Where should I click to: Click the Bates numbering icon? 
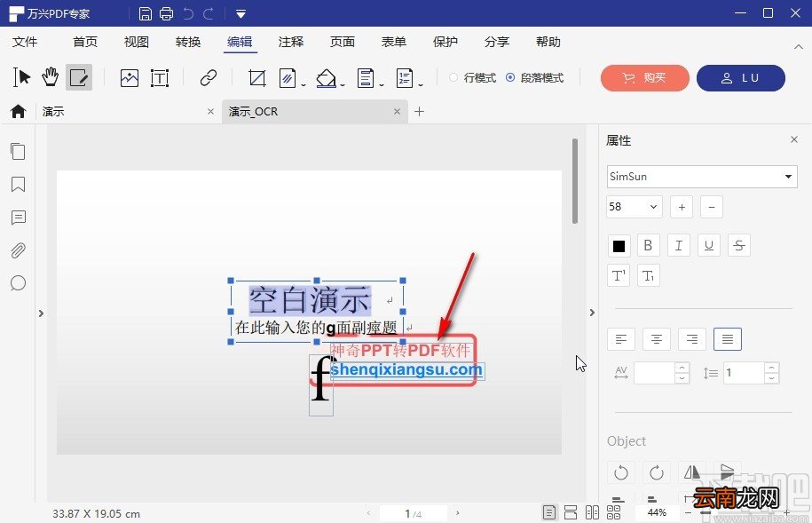(x=405, y=78)
